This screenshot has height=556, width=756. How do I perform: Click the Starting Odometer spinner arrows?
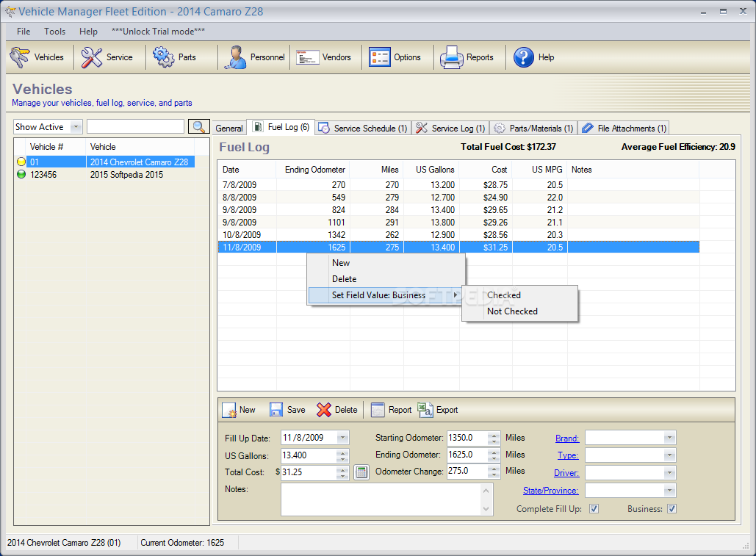point(494,438)
